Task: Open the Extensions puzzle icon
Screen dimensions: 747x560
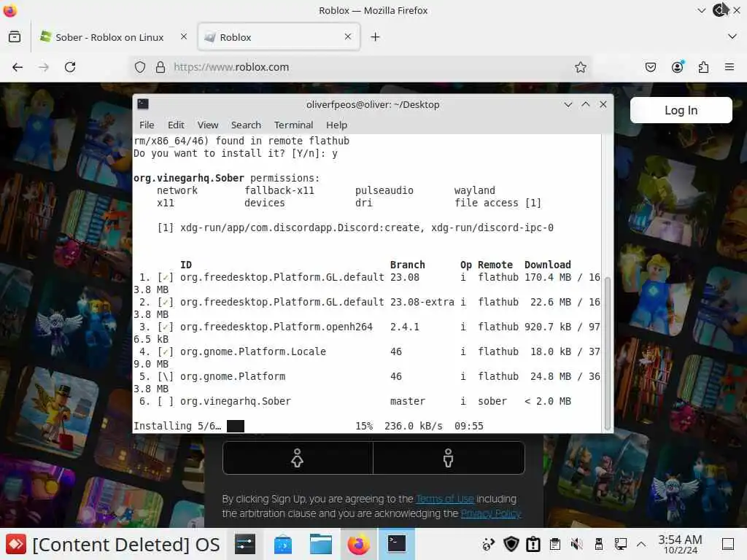Action: click(703, 67)
